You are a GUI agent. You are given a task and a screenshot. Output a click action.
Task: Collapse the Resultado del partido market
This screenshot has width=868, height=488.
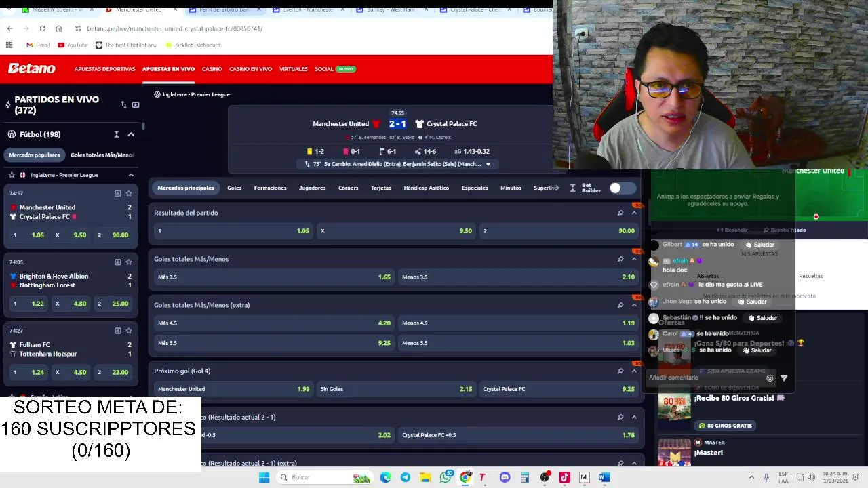coord(634,213)
